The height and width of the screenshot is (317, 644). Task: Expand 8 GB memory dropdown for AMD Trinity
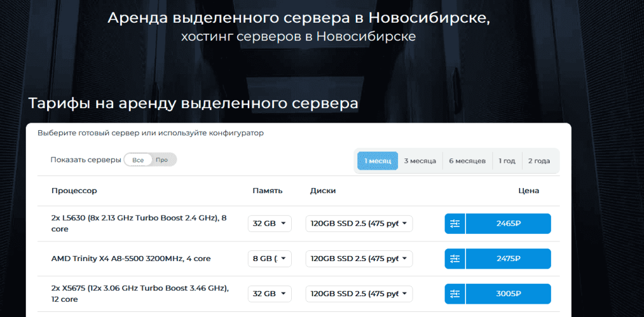point(270,259)
